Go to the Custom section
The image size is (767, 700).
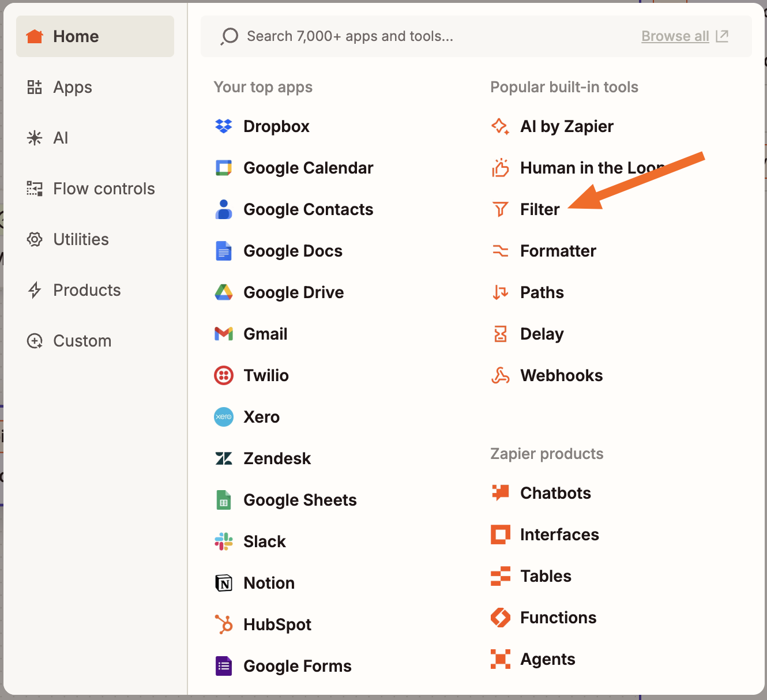(82, 340)
